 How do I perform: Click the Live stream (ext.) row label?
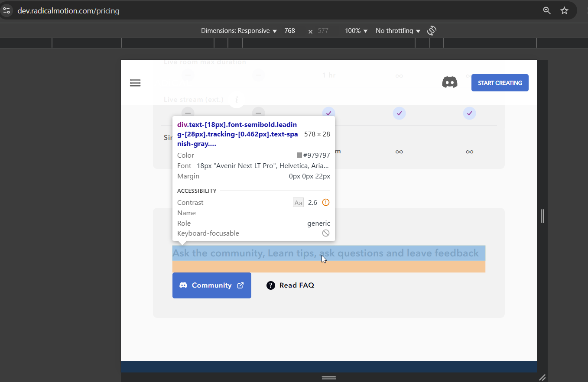pos(194,100)
